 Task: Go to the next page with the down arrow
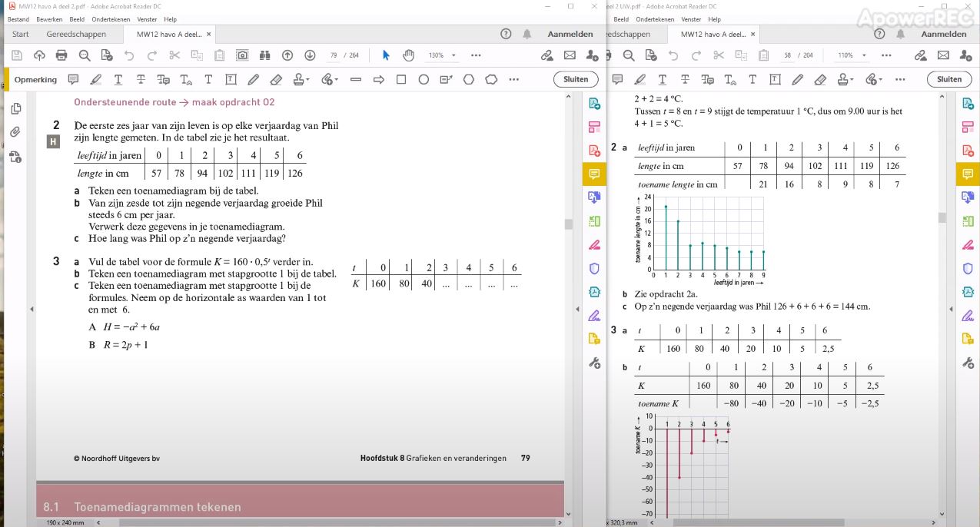(310, 55)
